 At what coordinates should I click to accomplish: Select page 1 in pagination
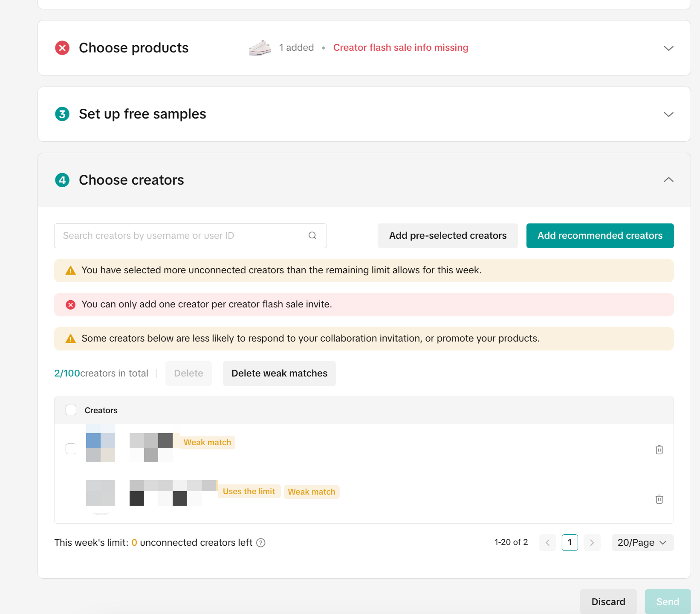(570, 542)
